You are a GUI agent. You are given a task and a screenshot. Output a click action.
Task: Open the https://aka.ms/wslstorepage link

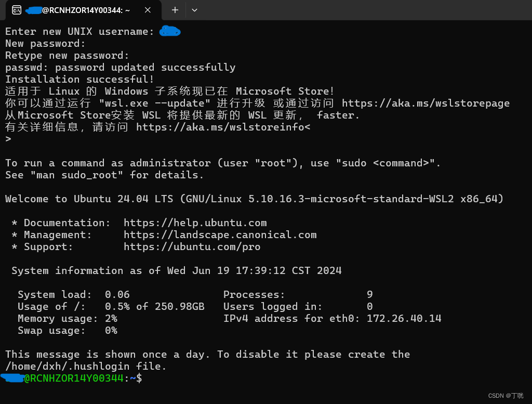tap(425, 103)
